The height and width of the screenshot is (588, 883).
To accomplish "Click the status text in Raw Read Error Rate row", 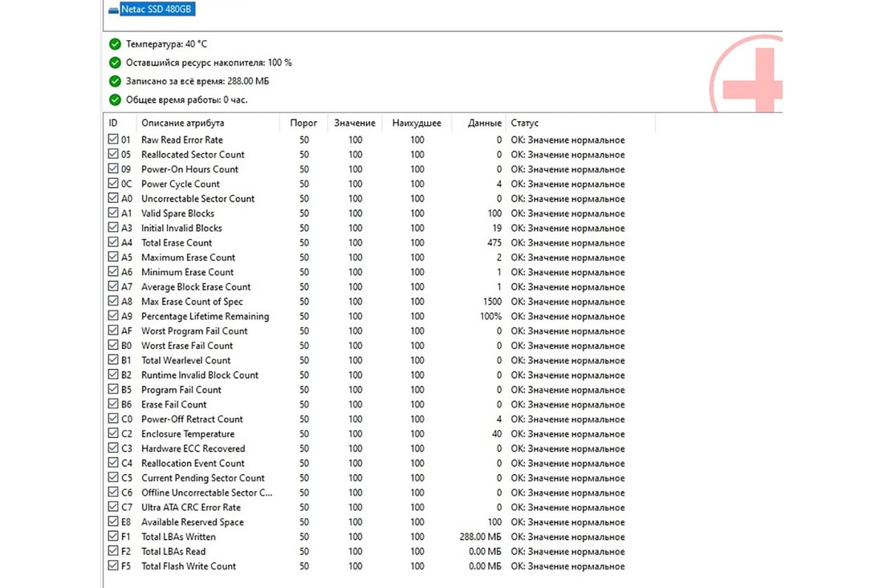I will pyautogui.click(x=568, y=140).
